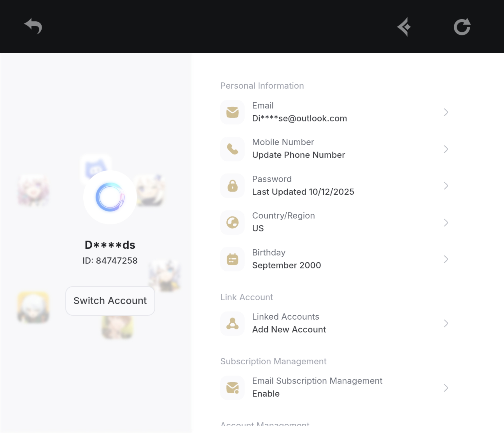This screenshot has width=504, height=433.
Task: Click the blurred yellow character thumbnail
Action: [33, 307]
